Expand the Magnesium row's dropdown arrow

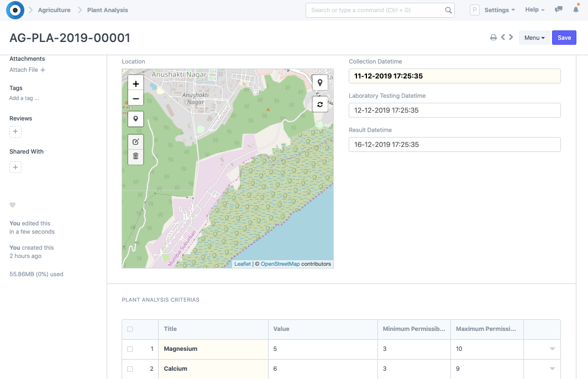tap(552, 349)
